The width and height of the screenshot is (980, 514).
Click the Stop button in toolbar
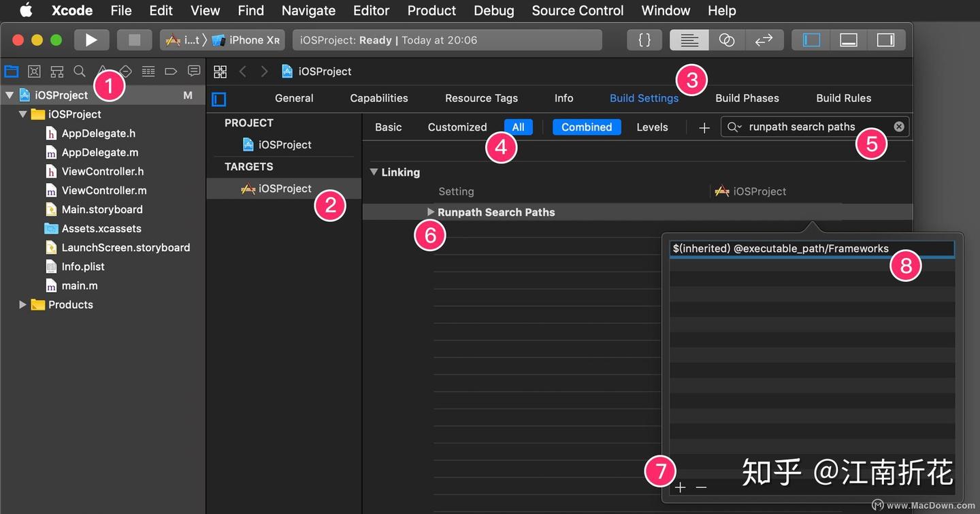pos(134,40)
